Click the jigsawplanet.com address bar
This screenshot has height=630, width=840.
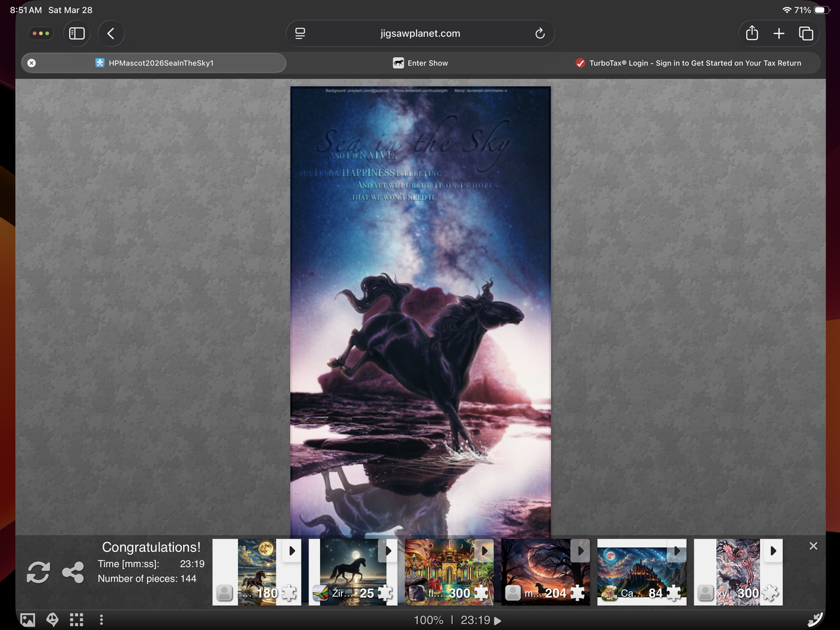coord(420,33)
